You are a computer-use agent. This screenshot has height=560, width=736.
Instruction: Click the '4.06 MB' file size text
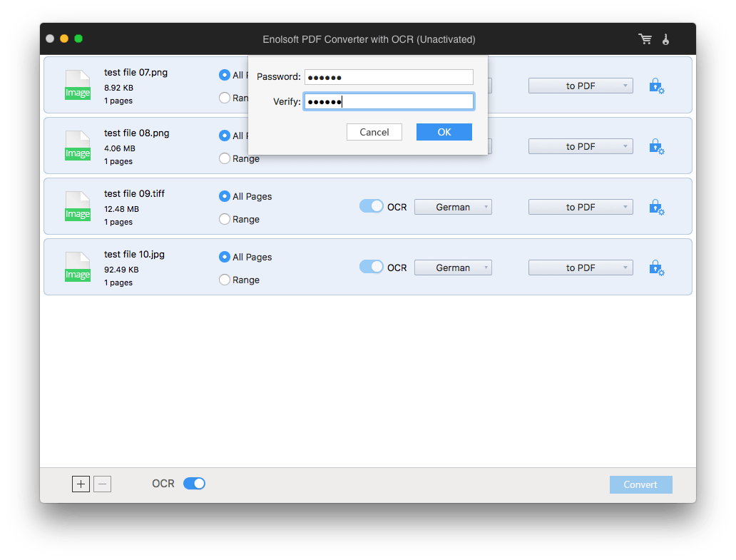pyautogui.click(x=120, y=148)
